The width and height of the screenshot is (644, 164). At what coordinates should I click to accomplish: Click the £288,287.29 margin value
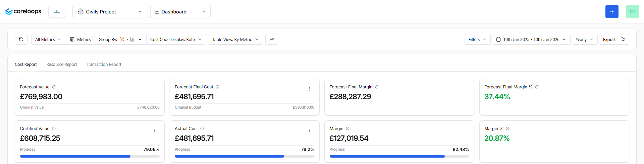(x=350, y=97)
